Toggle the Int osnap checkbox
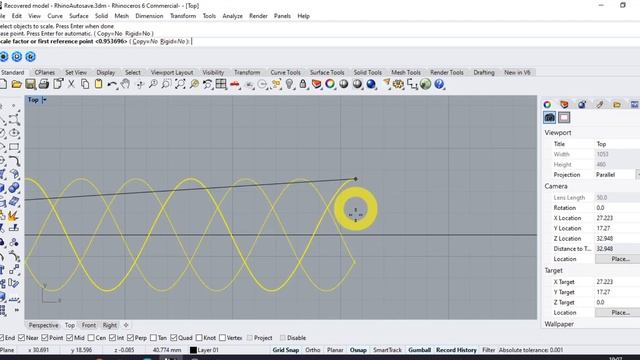This screenshot has height=360, width=640. point(112,338)
